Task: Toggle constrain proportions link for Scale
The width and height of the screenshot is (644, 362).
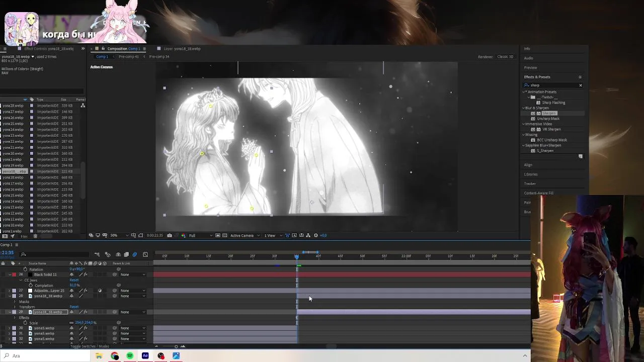Action: 71,323
